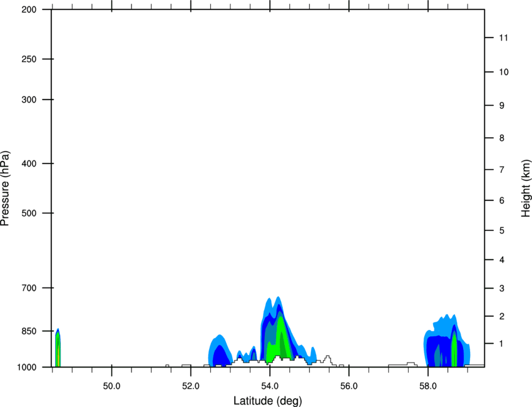Click the contour cluster near 58.5 degrees
Image resolution: width=532 pixels, height=407 pixels.
point(447,341)
